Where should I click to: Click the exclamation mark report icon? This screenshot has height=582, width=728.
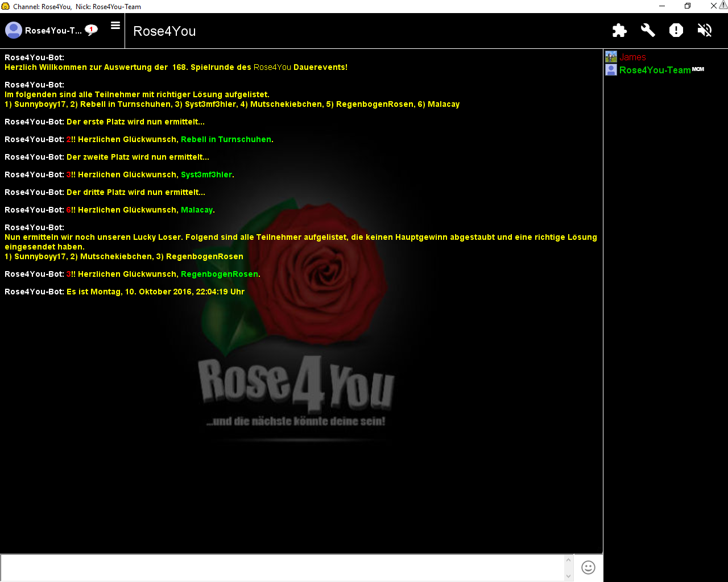pos(676,31)
